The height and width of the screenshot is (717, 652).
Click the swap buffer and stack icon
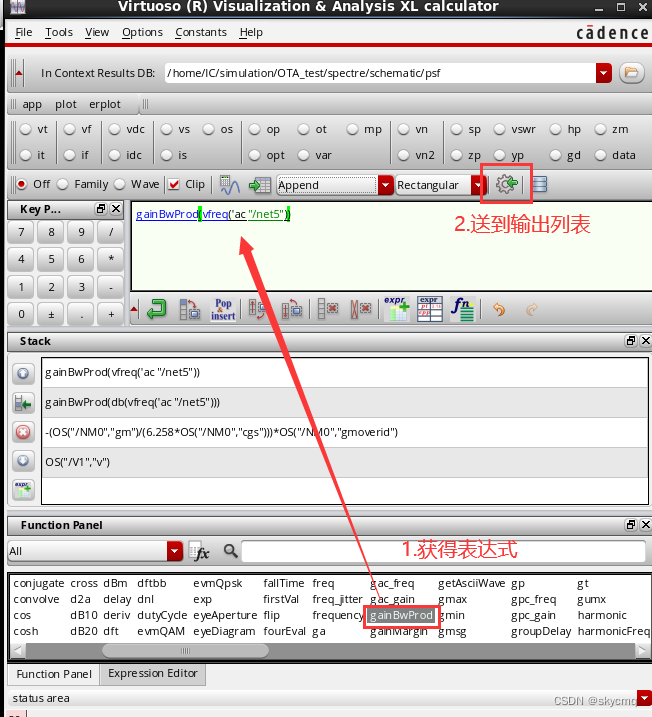click(x=189, y=310)
